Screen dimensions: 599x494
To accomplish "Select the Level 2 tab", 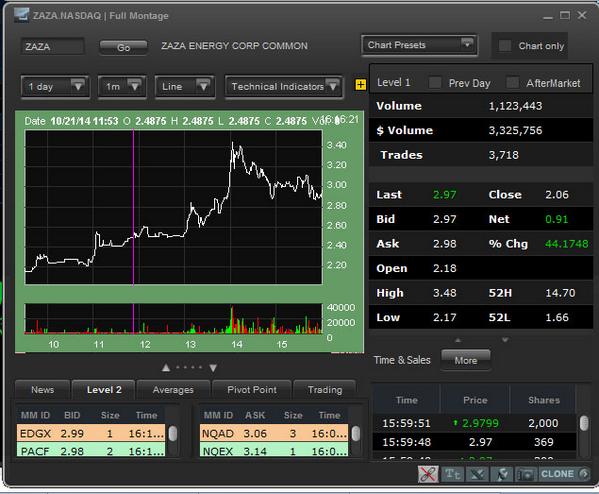I will pyautogui.click(x=104, y=390).
